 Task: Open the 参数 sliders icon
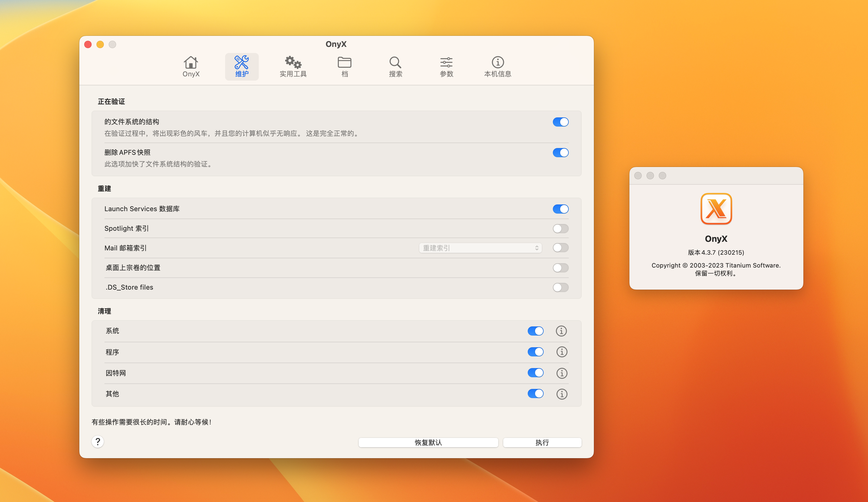[446, 63]
